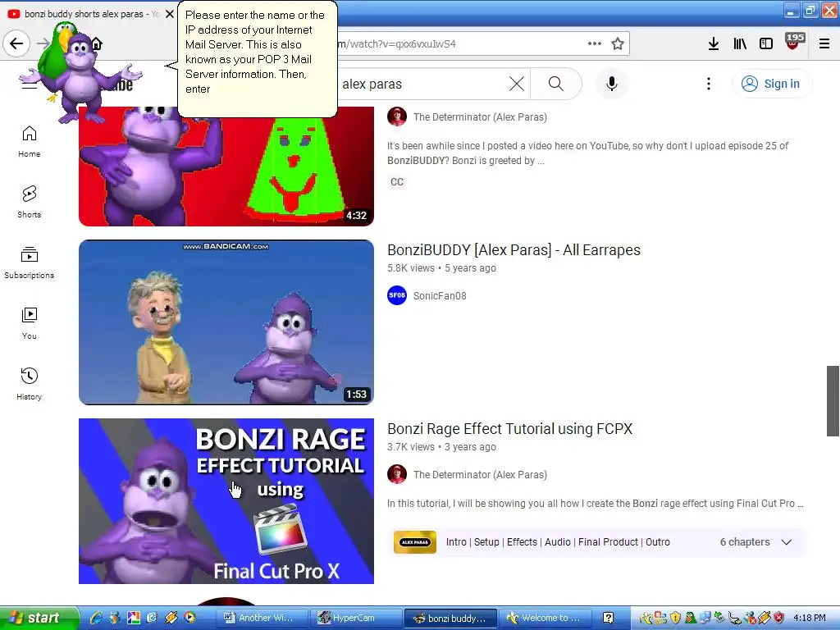Open the Windows start menu
Screen dimensions: 840x630
(39, 618)
